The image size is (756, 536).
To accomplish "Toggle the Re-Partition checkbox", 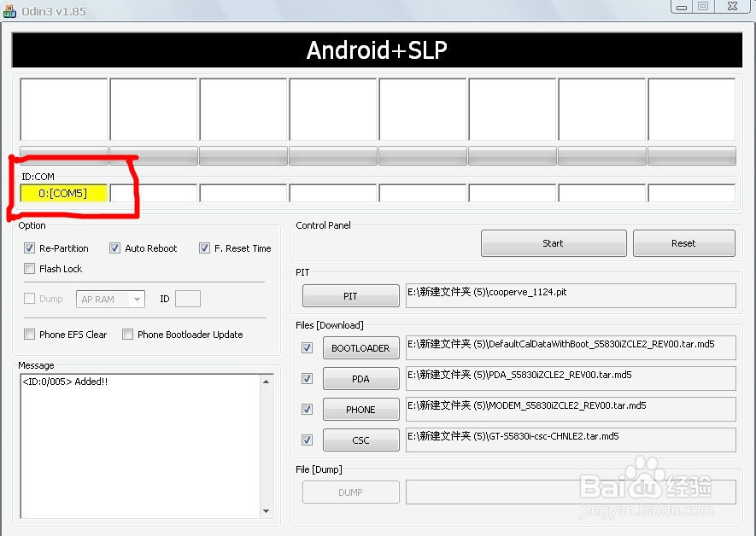I will (29, 248).
